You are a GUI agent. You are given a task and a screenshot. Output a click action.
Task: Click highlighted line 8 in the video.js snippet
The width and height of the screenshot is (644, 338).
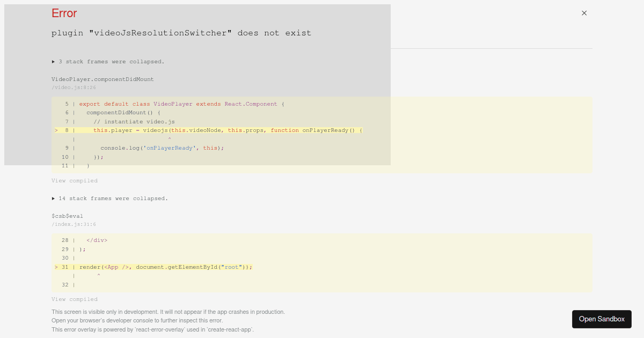point(215,130)
